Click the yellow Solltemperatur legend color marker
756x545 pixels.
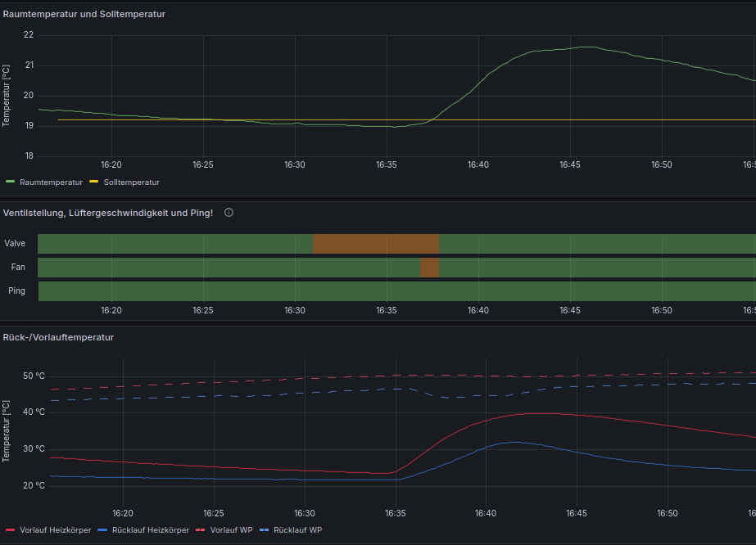(x=93, y=182)
